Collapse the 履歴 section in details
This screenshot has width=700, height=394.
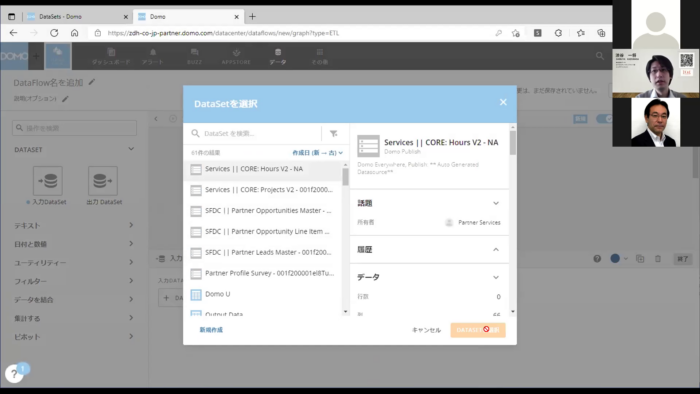tap(496, 249)
